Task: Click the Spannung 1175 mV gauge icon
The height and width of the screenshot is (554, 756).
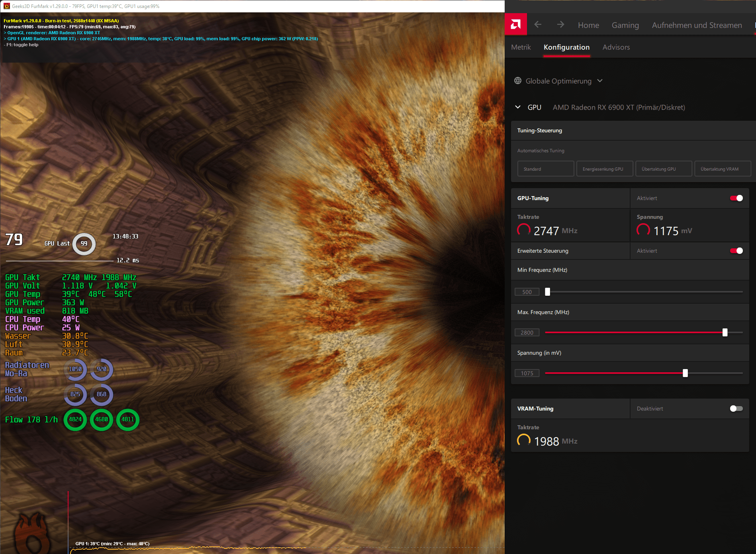Action: click(x=643, y=230)
